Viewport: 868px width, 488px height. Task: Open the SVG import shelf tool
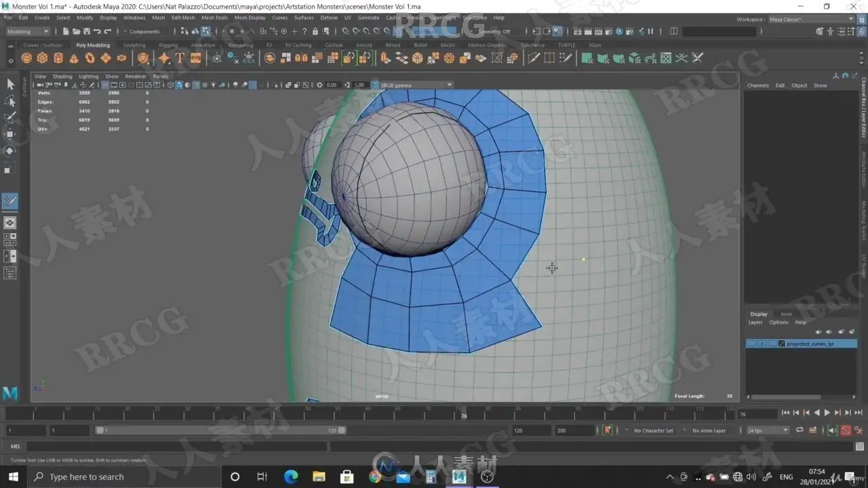tap(195, 58)
